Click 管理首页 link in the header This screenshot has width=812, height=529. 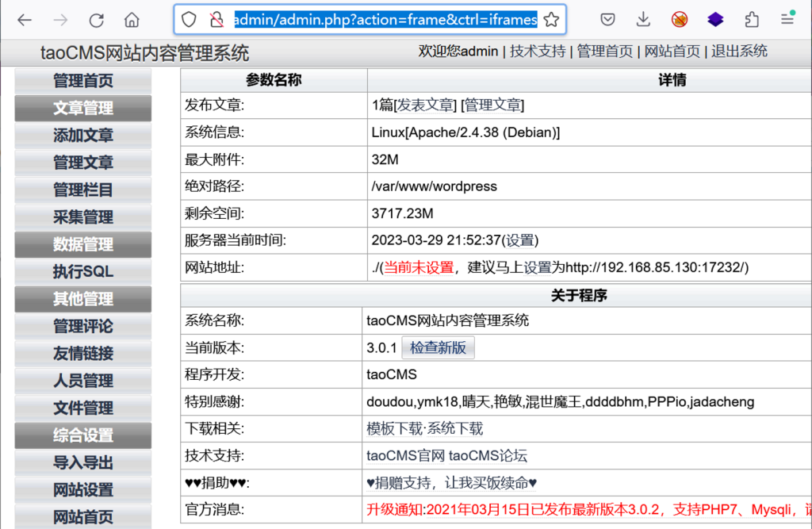point(605,52)
